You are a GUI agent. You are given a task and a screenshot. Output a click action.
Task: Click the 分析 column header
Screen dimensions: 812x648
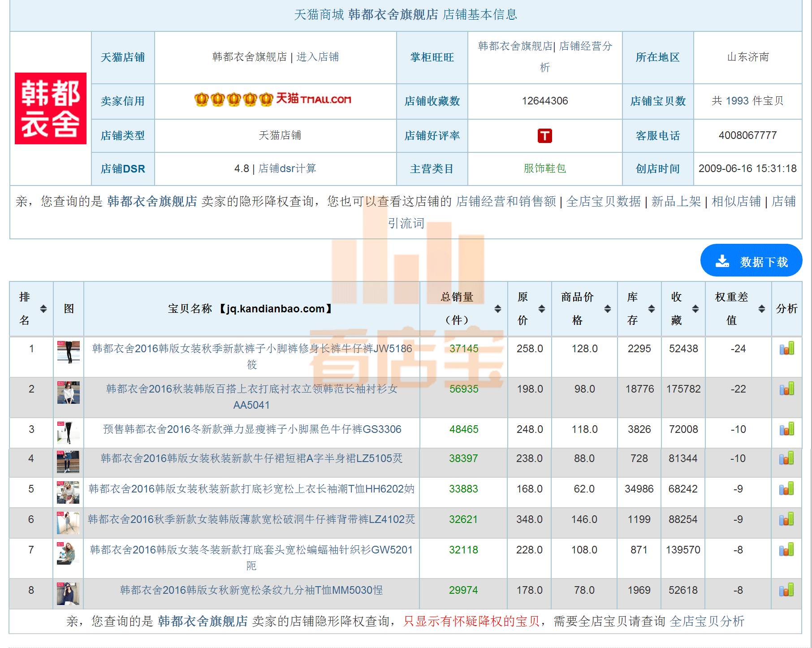787,309
